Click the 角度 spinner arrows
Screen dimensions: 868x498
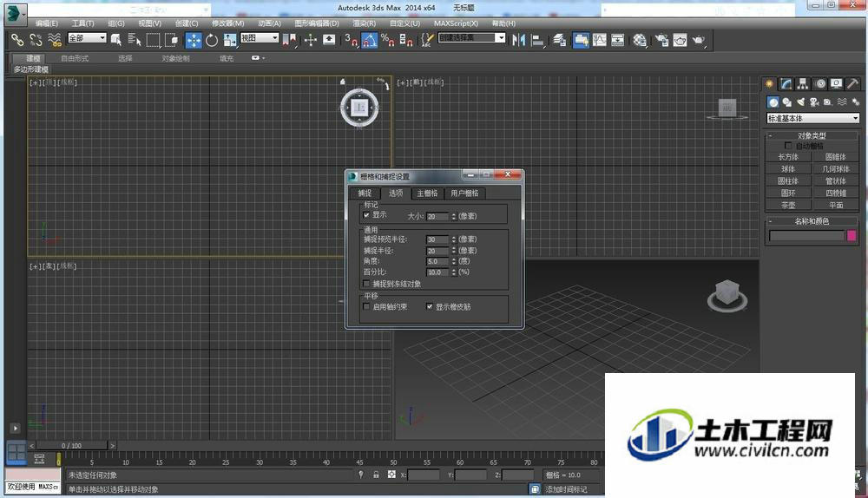[x=454, y=261]
